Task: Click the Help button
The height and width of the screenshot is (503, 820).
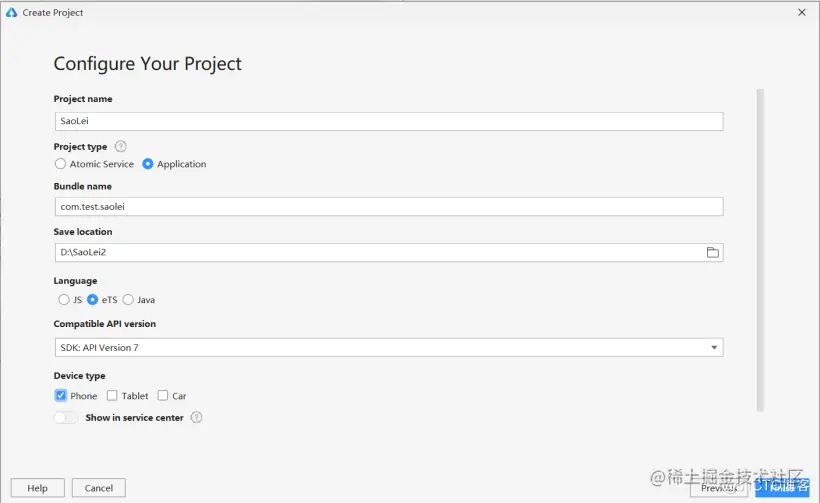Action: click(38, 488)
